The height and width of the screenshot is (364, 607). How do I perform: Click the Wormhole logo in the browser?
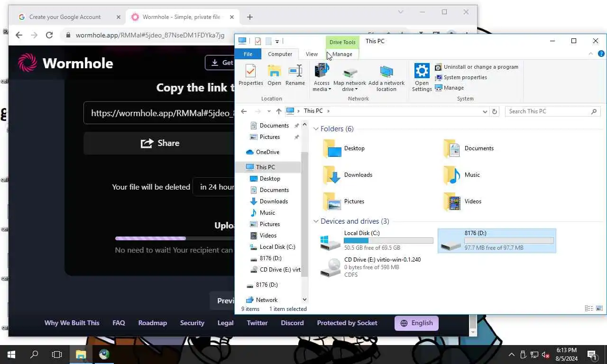[65, 63]
